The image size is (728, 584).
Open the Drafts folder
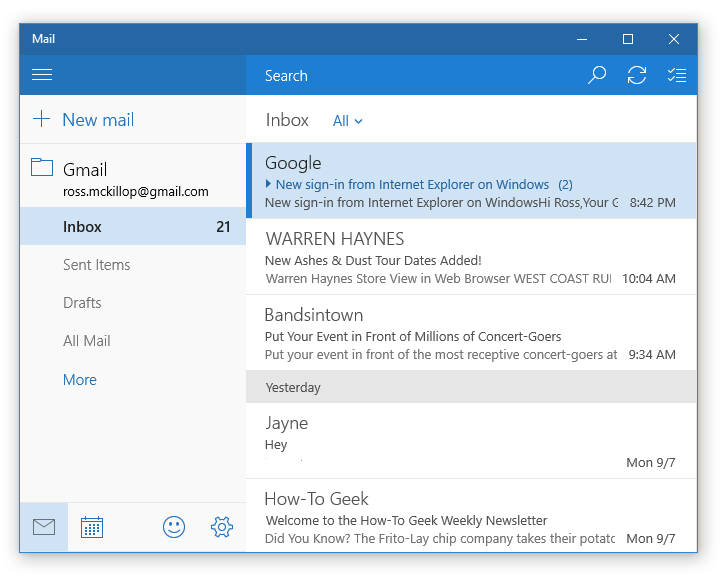tap(133, 303)
